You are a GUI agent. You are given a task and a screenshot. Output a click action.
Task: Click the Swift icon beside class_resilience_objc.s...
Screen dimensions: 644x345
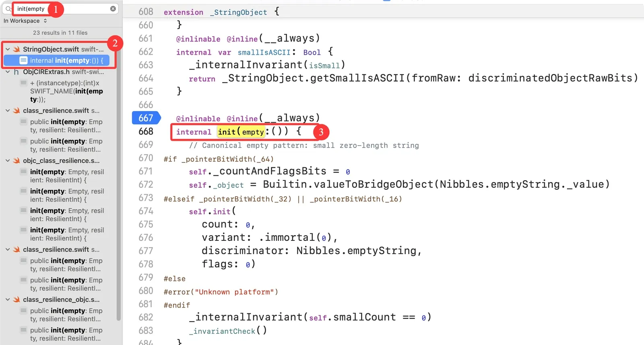[x=17, y=300]
